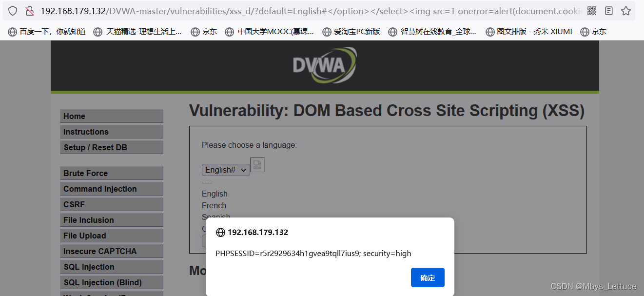This screenshot has width=644, height=296.
Task: Click the broken image icon beside the language dropdown
Action: tap(257, 164)
